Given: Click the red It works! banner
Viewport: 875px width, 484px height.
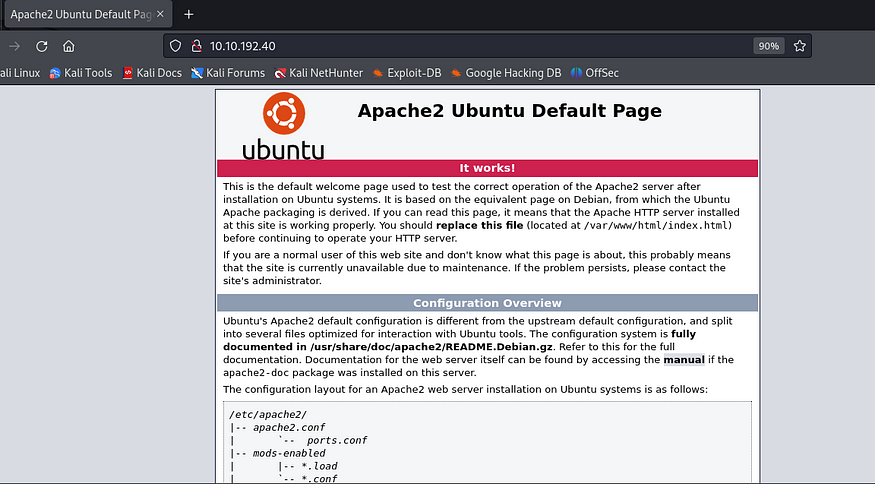Looking at the screenshot, I should tap(487, 168).
